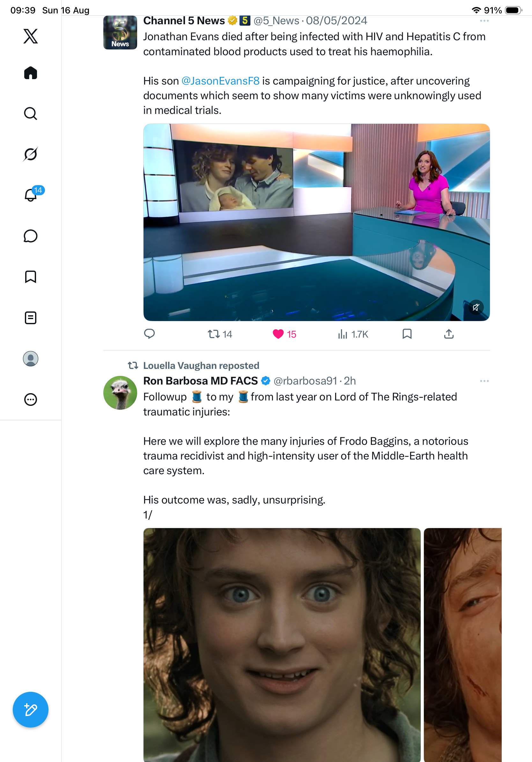Open the first Frodo close-up image

pyautogui.click(x=282, y=645)
